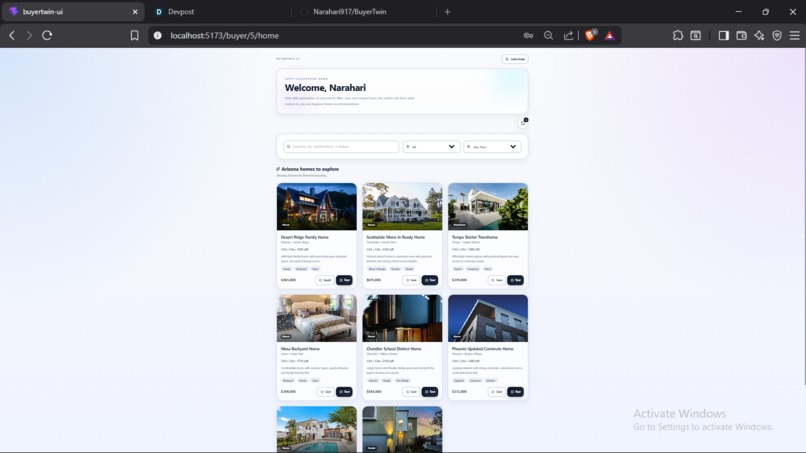Image resolution: width=806 pixels, height=453 pixels.
Task: Go back in browser history
Action: [x=12, y=35]
